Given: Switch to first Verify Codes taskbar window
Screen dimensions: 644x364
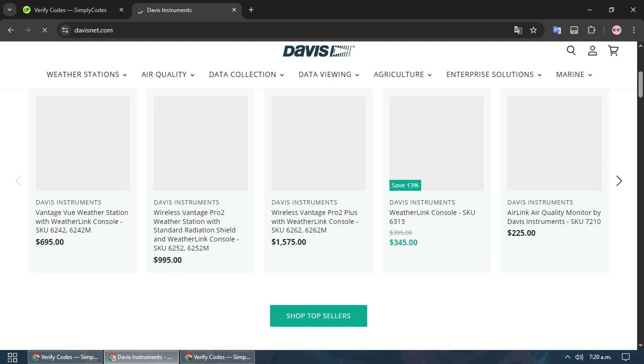Looking at the screenshot, I should coord(65,357).
